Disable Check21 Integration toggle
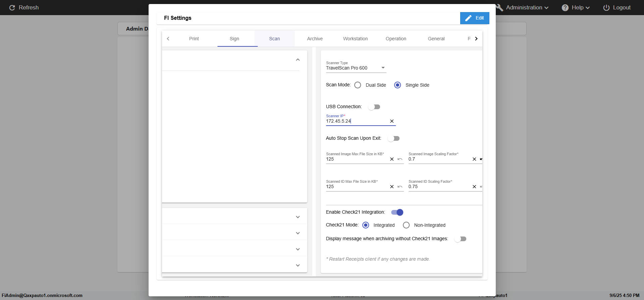The width and height of the screenshot is (644, 300). [397, 212]
